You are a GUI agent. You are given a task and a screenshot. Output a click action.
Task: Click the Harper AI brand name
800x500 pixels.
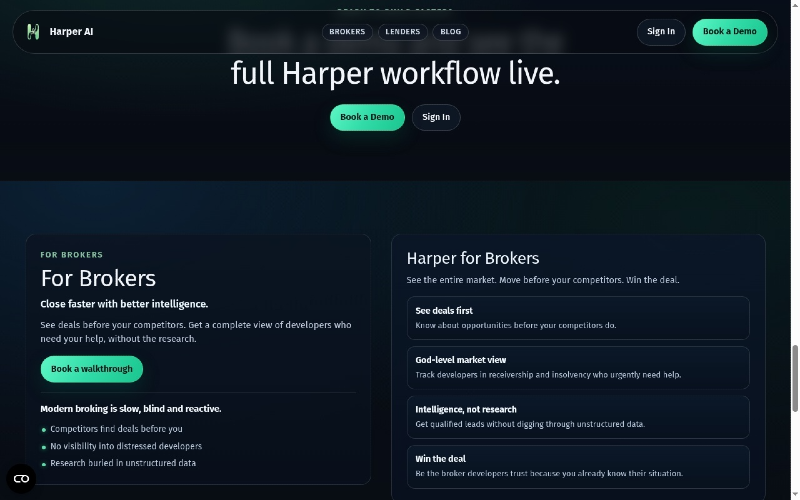(x=71, y=32)
